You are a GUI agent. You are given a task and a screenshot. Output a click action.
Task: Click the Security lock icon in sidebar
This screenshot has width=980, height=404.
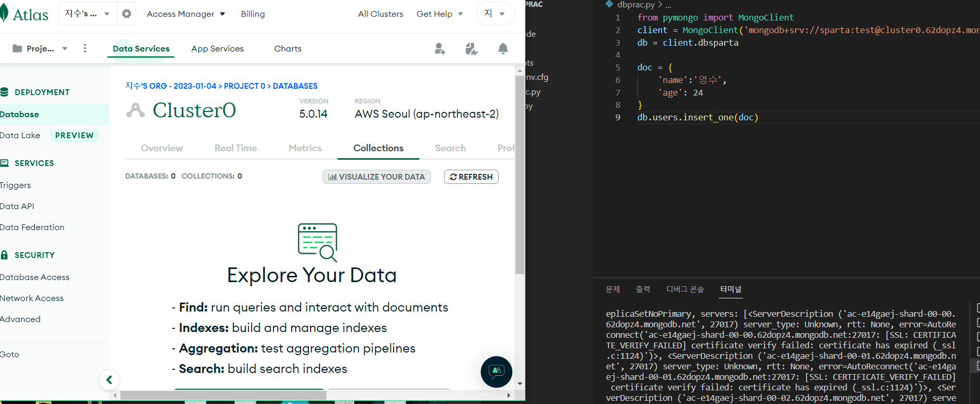click(5, 255)
